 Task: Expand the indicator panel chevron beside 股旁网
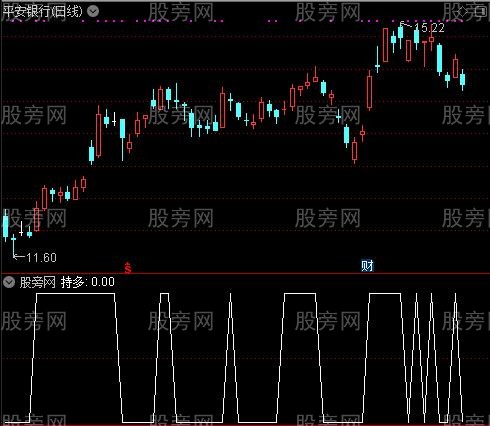pos(9,282)
